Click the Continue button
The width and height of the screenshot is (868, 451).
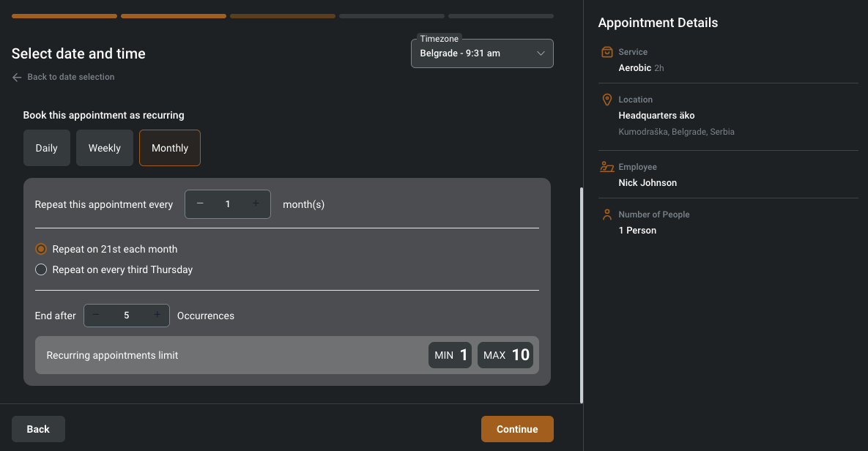pyautogui.click(x=517, y=428)
